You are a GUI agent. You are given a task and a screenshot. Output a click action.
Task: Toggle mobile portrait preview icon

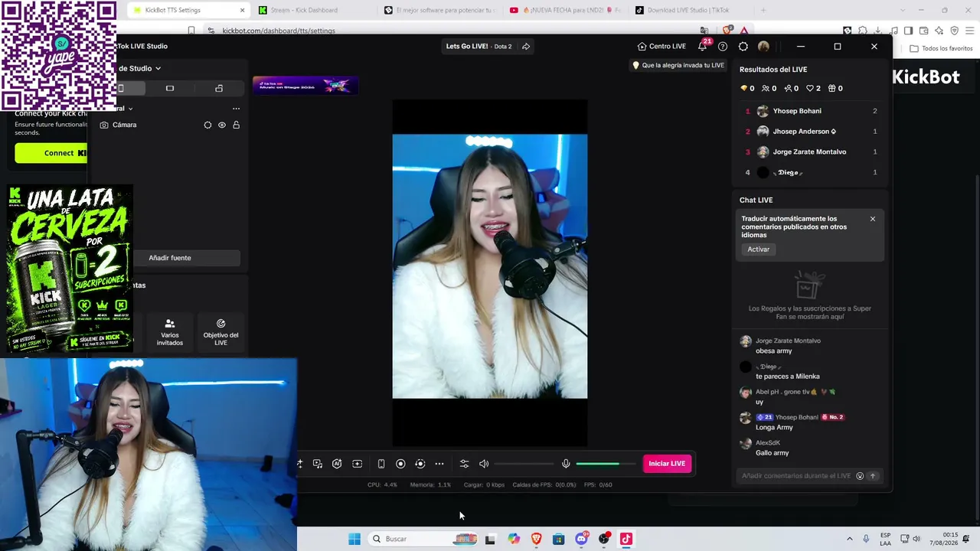(381, 464)
